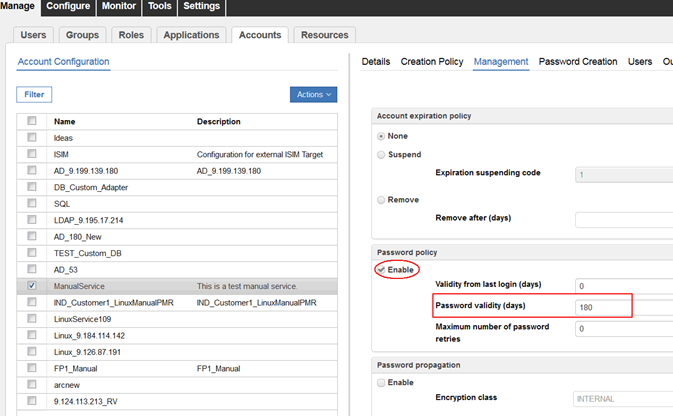Open the Manage top menu
673x416 pixels.
(x=17, y=6)
